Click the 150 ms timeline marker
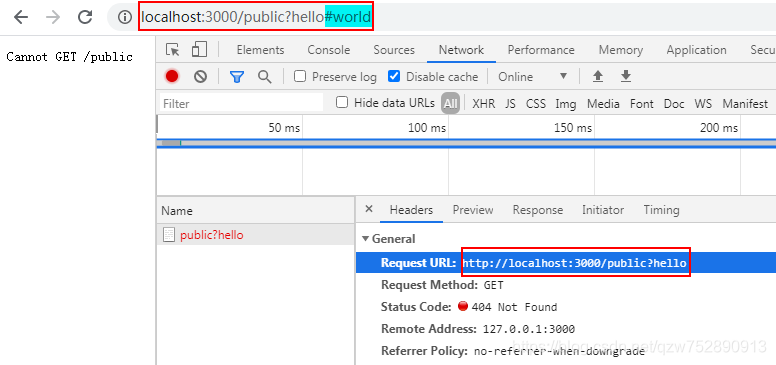776x365 pixels. 573,128
